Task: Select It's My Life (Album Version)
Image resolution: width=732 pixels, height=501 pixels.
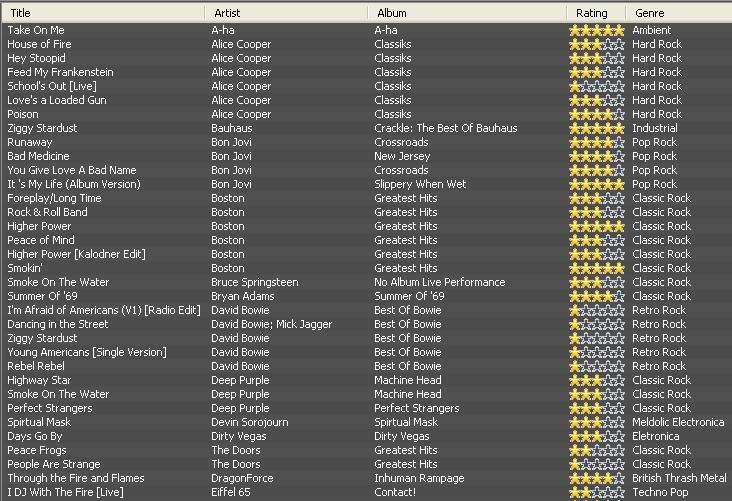Action: (74, 184)
